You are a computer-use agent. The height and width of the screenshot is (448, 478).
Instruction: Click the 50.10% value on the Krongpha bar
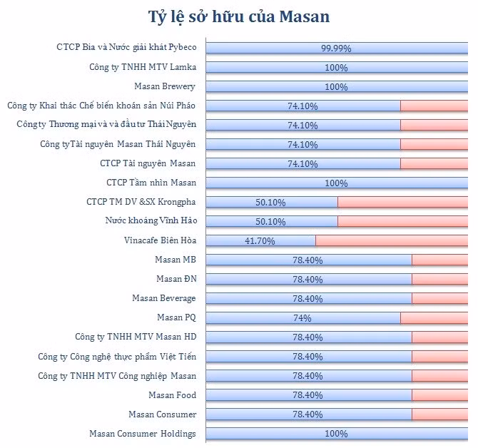[270, 203]
